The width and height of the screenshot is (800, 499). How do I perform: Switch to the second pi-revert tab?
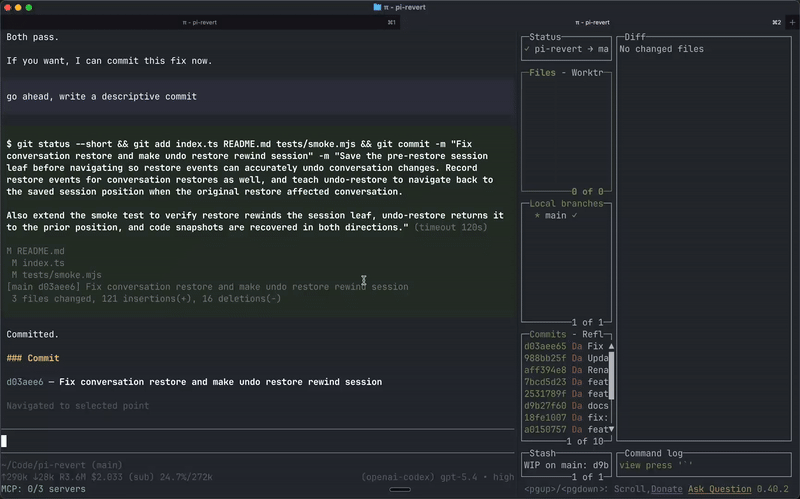(592, 22)
